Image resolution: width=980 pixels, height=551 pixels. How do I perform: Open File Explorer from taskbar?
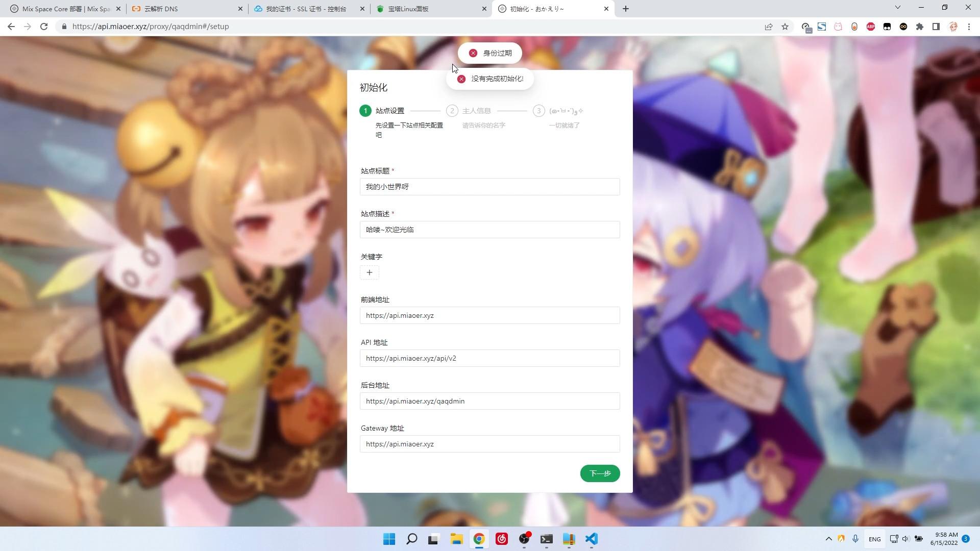(456, 539)
